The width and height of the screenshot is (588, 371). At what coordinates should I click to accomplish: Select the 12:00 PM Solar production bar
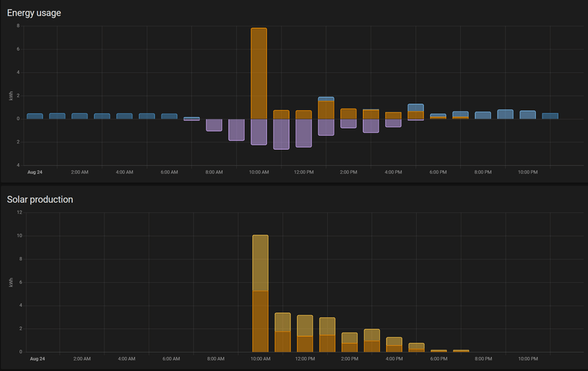click(305, 334)
